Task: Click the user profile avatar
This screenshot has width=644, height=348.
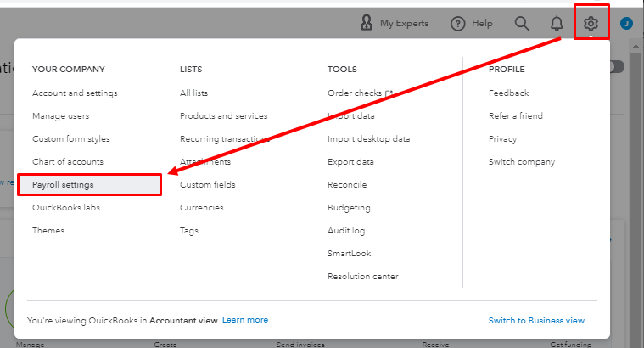Action: (627, 24)
